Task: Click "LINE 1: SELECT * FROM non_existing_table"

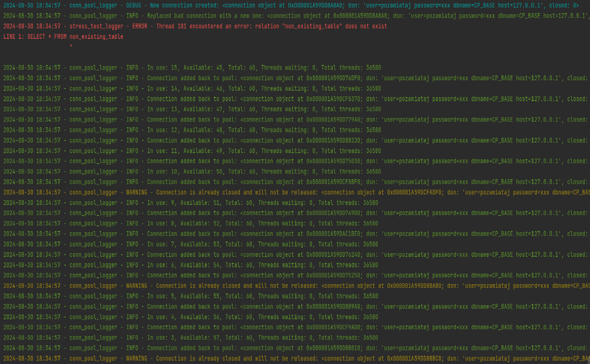Action: (63, 37)
